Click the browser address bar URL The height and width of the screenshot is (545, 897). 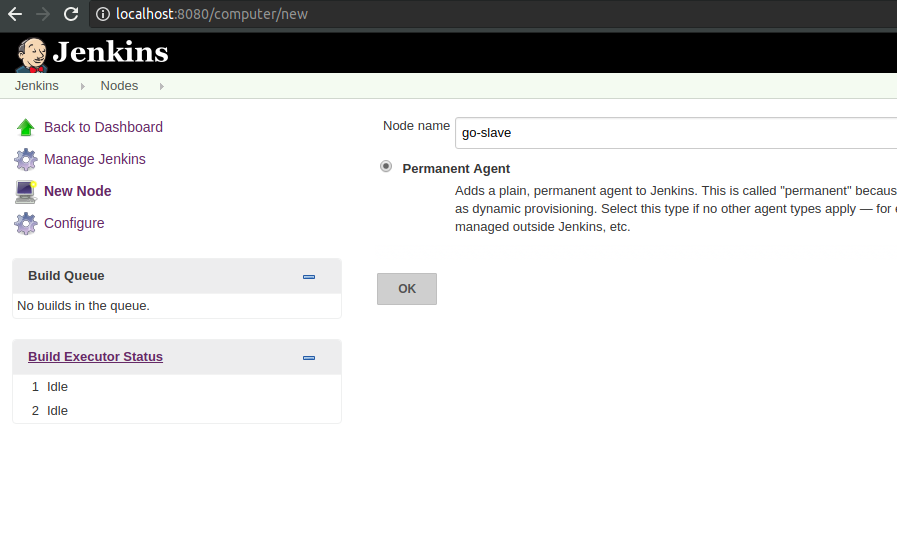(x=212, y=14)
